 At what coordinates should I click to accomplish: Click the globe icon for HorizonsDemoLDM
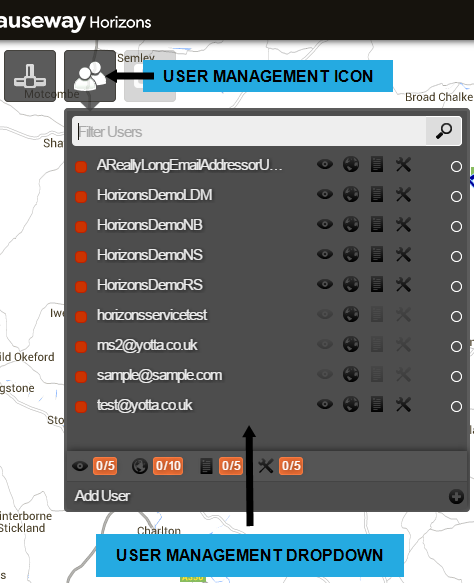coord(351,194)
